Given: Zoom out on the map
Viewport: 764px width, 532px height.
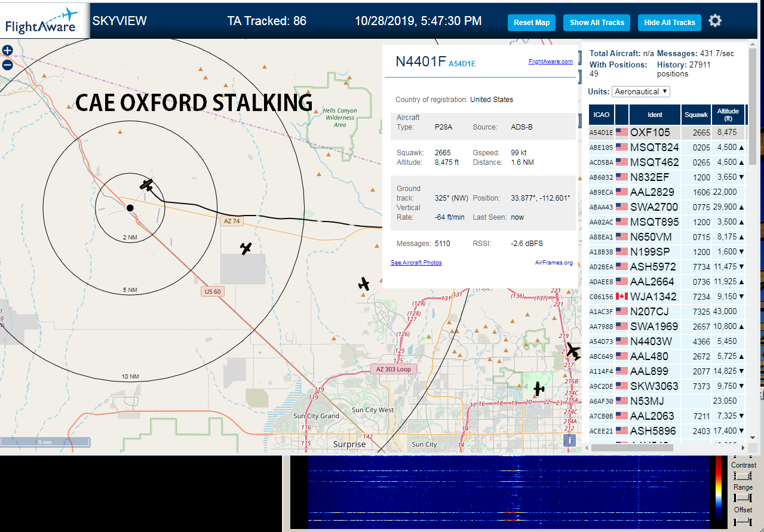Looking at the screenshot, I should click(x=7, y=65).
